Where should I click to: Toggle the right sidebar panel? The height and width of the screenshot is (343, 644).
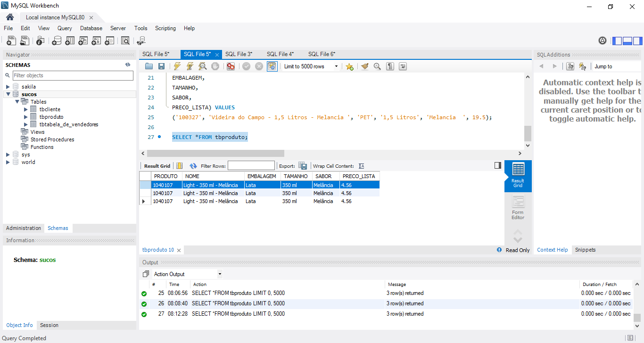click(637, 41)
